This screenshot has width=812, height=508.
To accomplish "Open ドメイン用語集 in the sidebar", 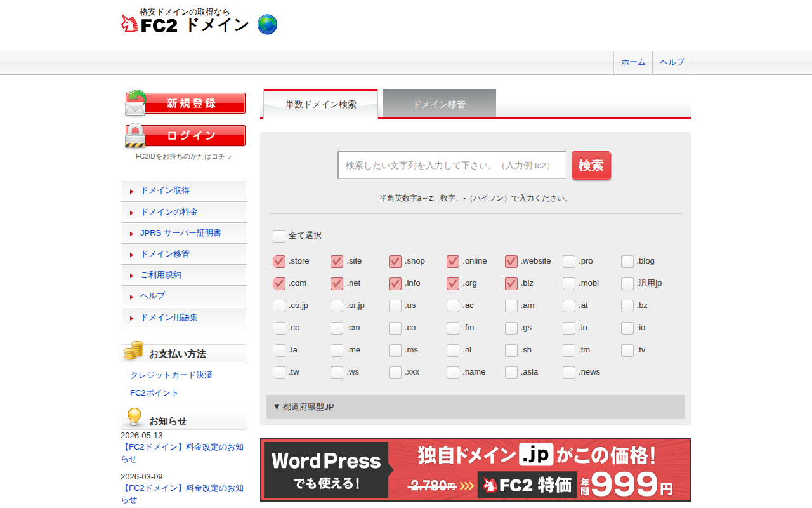I will pyautogui.click(x=184, y=317).
